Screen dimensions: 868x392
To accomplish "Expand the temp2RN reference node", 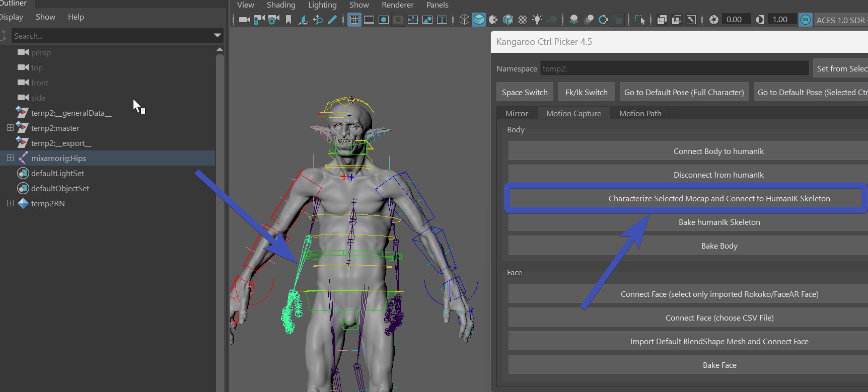I will tap(10, 203).
